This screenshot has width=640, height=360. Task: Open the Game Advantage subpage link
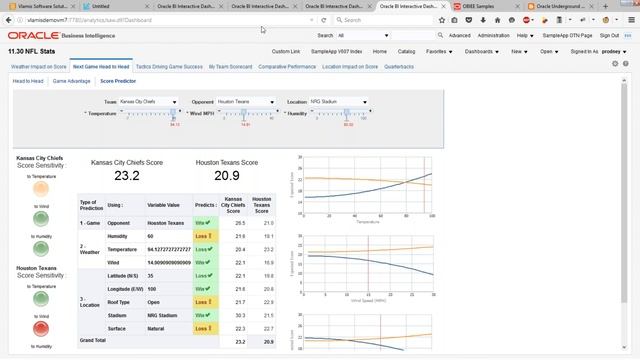pyautogui.click(x=71, y=81)
